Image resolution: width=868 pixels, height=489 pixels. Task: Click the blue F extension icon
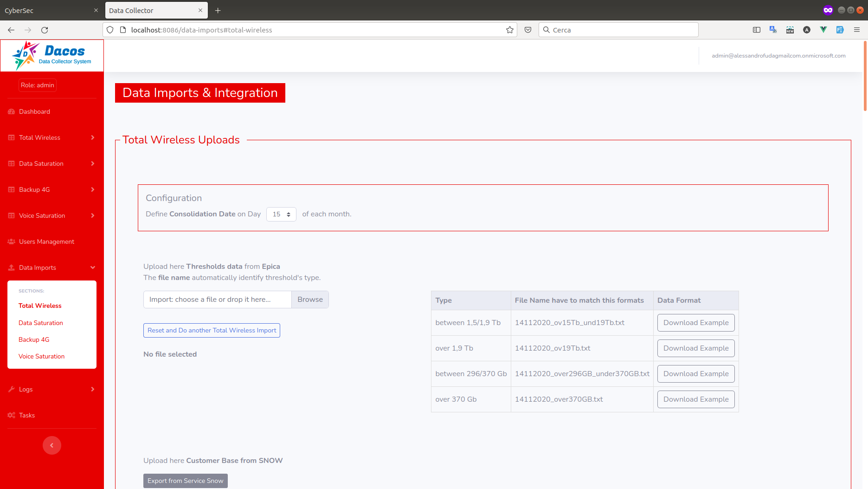(x=840, y=30)
